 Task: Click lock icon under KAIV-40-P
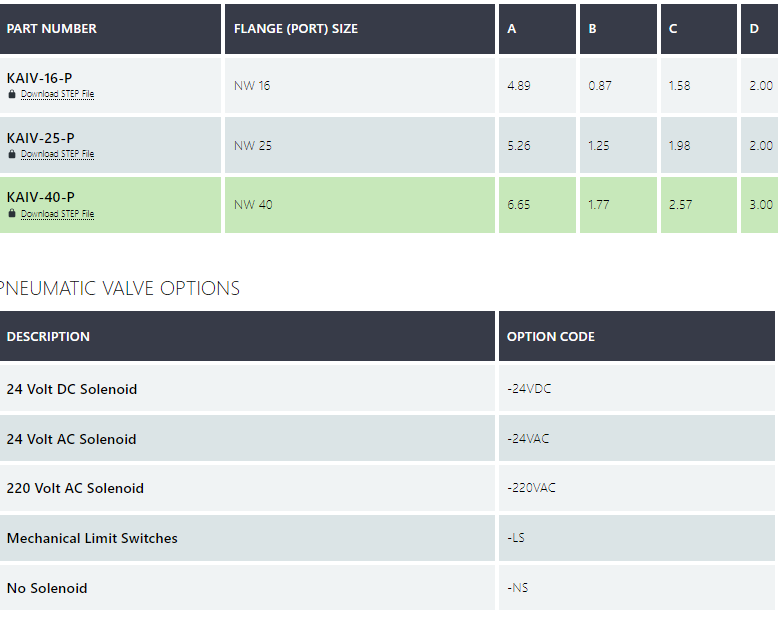click(x=12, y=214)
